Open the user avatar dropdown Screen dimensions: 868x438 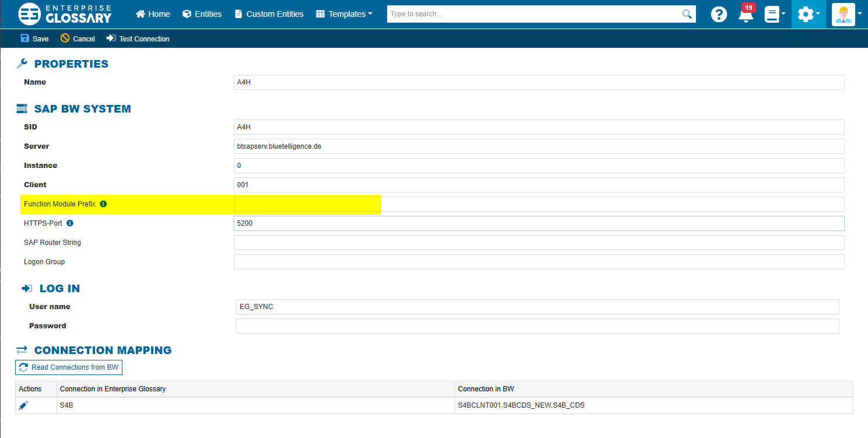coord(847,15)
